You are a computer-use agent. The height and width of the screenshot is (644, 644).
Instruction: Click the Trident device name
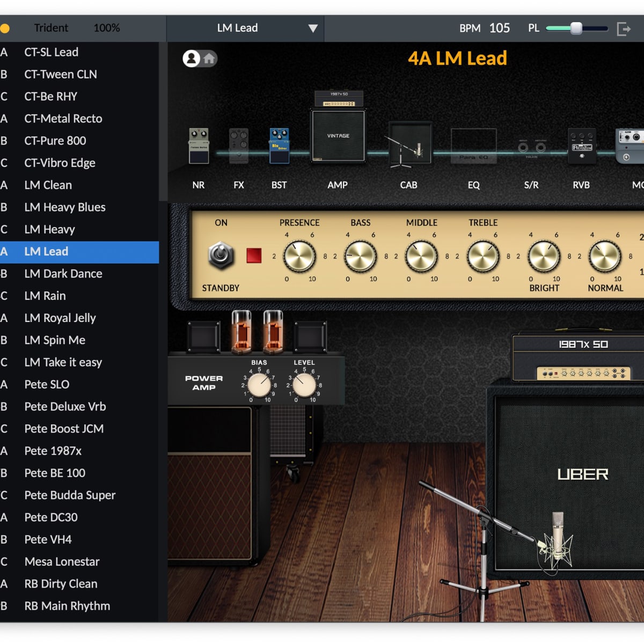[51, 28]
